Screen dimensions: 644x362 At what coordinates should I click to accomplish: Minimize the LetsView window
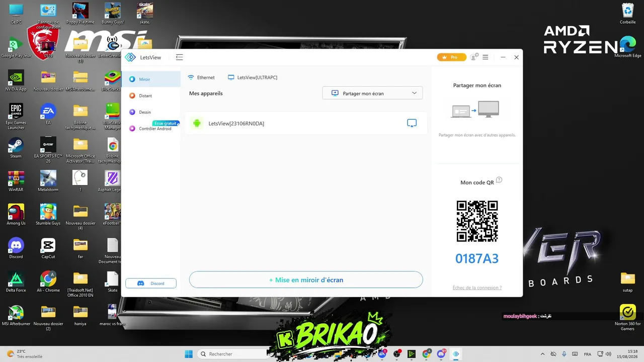coord(503,57)
